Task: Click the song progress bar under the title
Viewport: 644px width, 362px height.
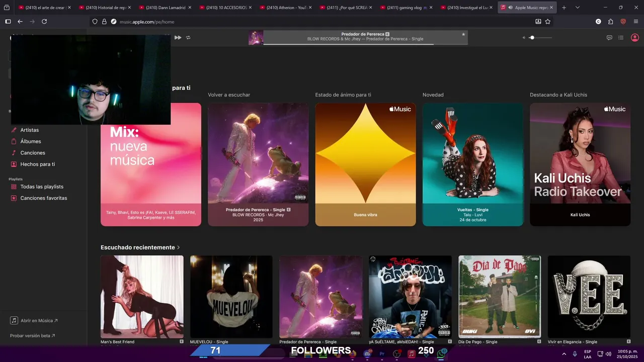Action: (365, 44)
